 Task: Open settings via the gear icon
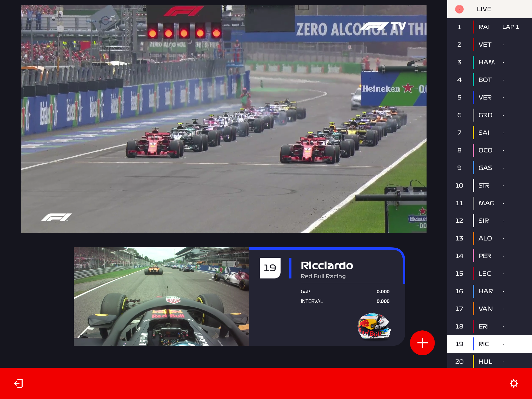pyautogui.click(x=514, y=383)
